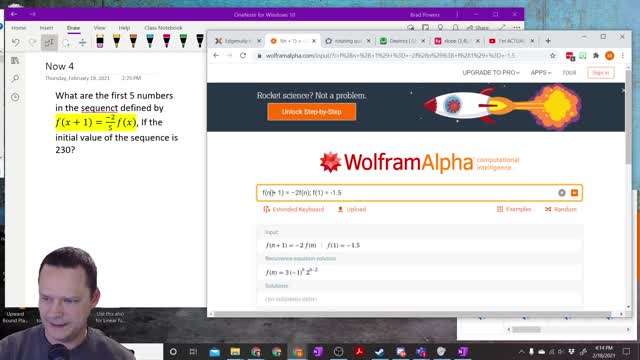
Task: Pick the orange pen in Draw ribbon
Action: (133, 41)
